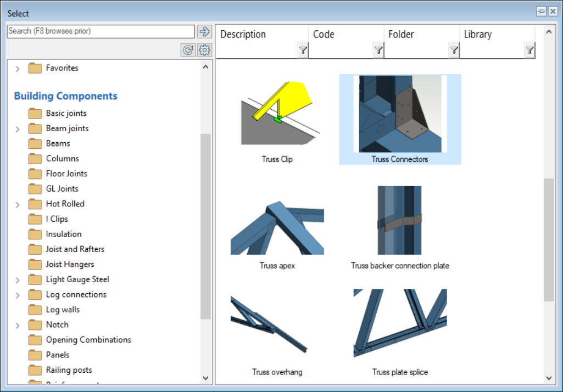The width and height of the screenshot is (563, 392).
Task: Open the settings gear icon
Action: tap(205, 51)
